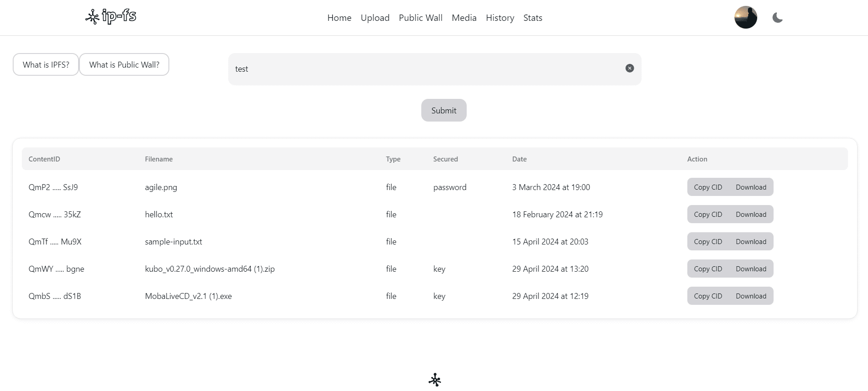Viewport: 868px width, 391px height.
Task: Focus the search input containing test
Action: tap(427, 69)
